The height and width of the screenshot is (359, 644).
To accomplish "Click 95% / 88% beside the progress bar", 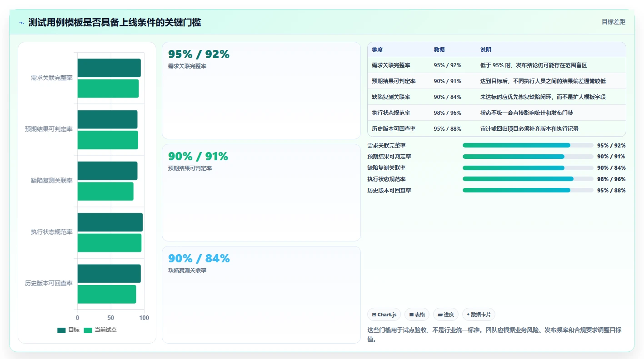I will [x=611, y=191].
